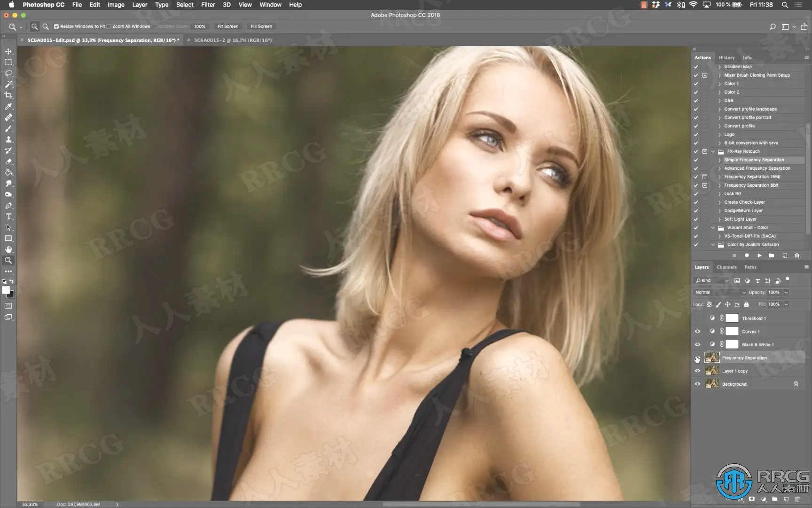Switch to the 5C6A0015-2 document tab
Viewport: 812px width, 508px height.
(x=233, y=40)
